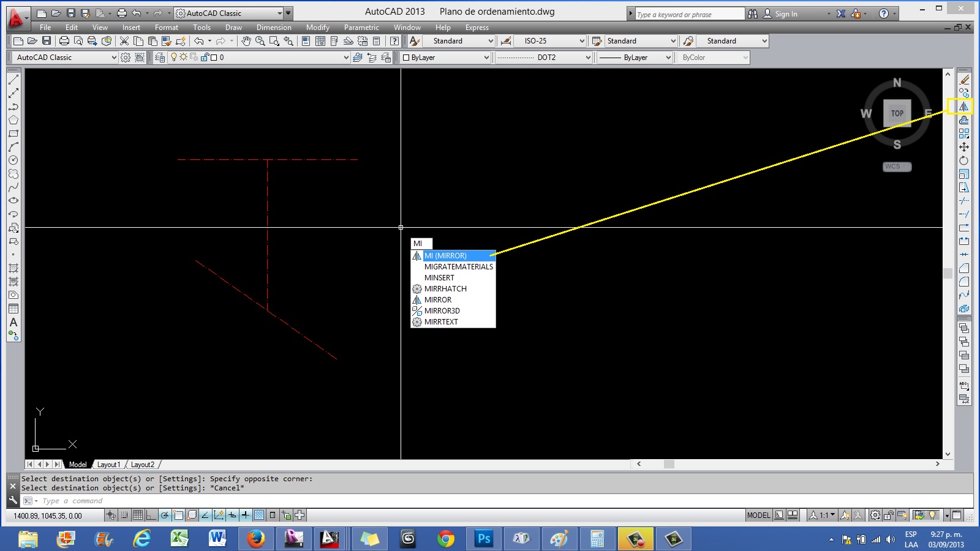
Task: Select the Pan Realtime tool
Action: tap(246, 41)
